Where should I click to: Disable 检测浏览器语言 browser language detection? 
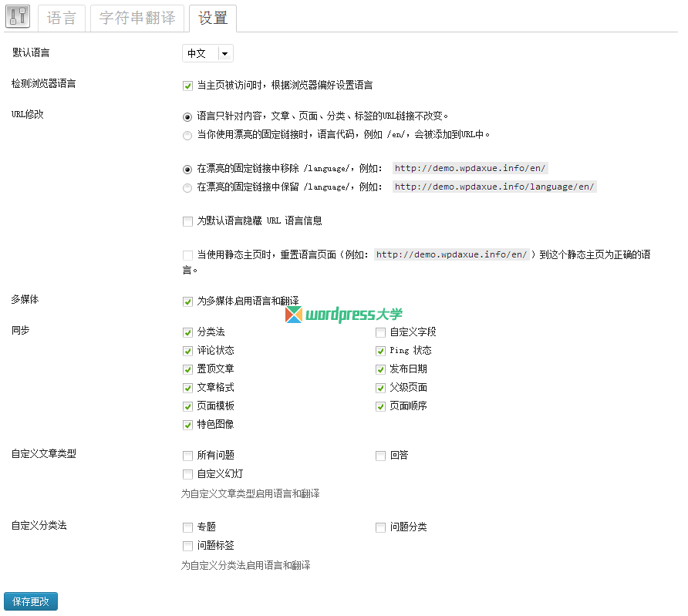[187, 86]
